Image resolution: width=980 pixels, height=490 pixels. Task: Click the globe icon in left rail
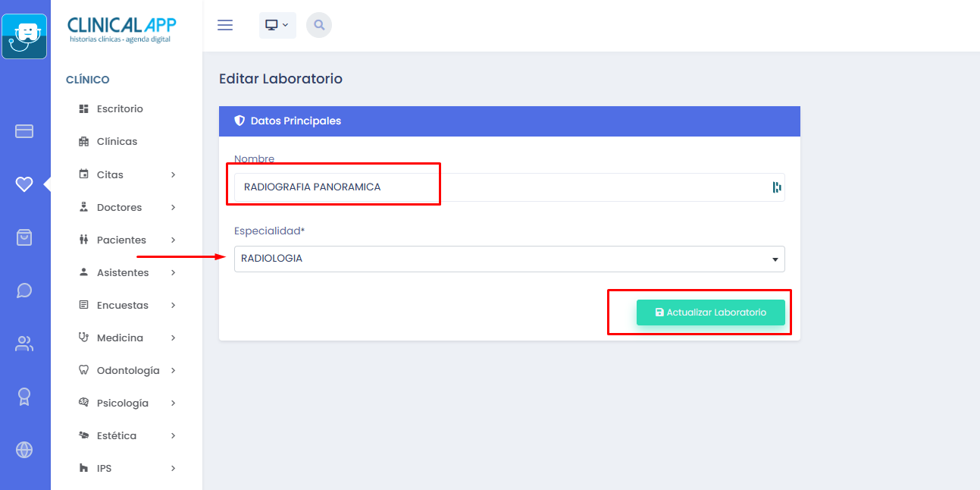point(24,450)
